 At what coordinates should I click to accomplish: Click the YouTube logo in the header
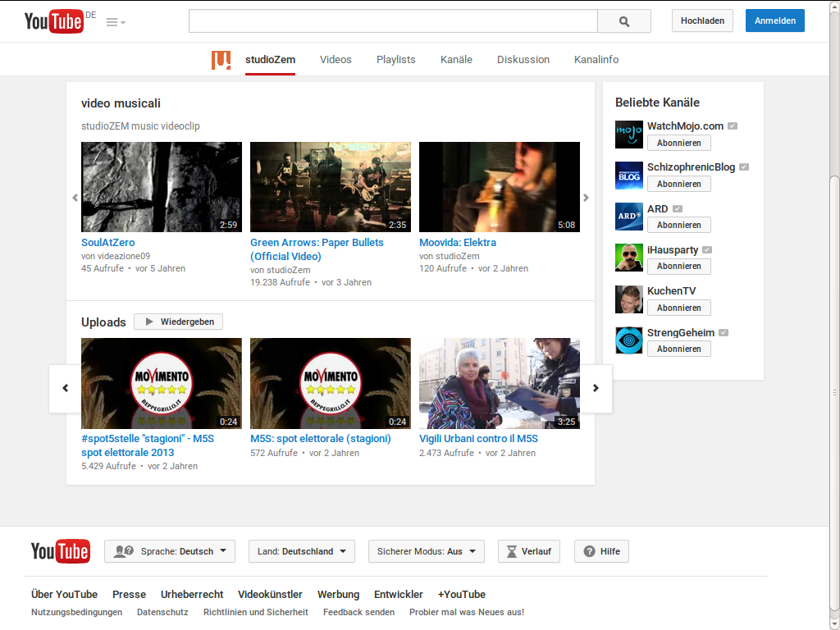pos(54,21)
